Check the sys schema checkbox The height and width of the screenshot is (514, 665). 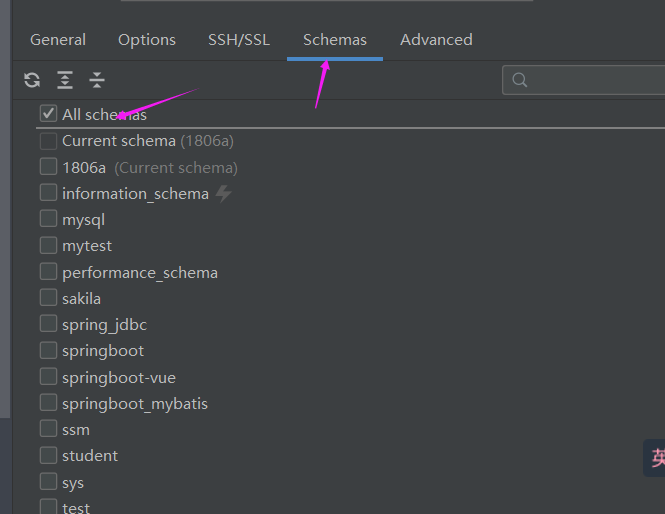click(x=48, y=481)
